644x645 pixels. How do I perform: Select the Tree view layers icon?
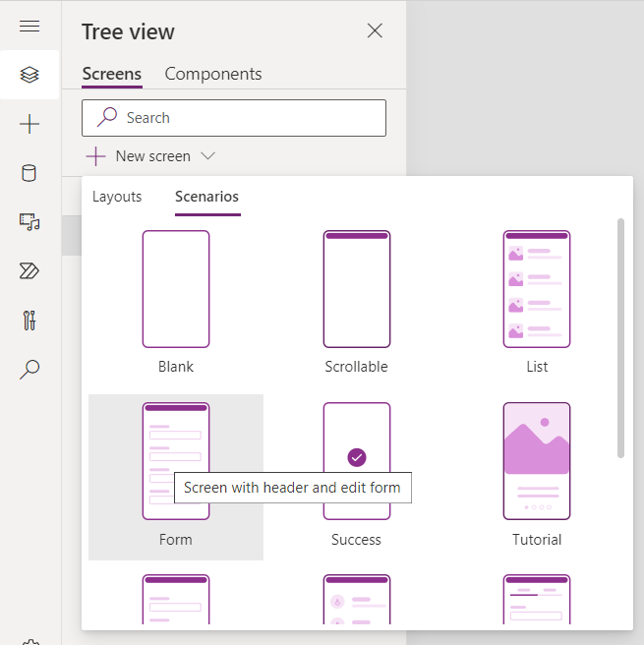(x=29, y=75)
